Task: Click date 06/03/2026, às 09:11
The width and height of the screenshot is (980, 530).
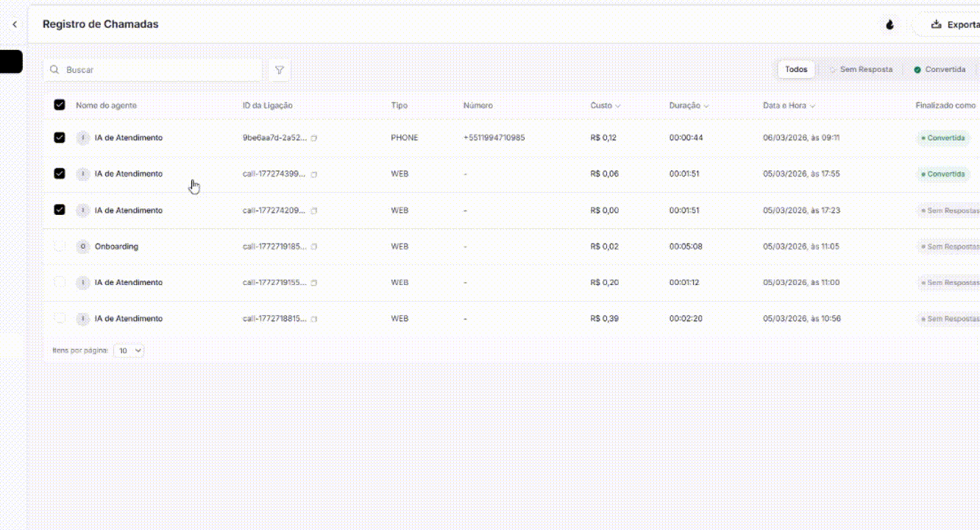Action: tap(801, 138)
